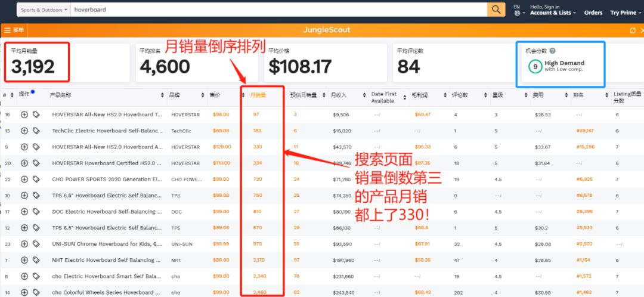The image size is (644, 297).
Task: Sort by 产品名称 column
Action: pyautogui.click(x=163, y=95)
